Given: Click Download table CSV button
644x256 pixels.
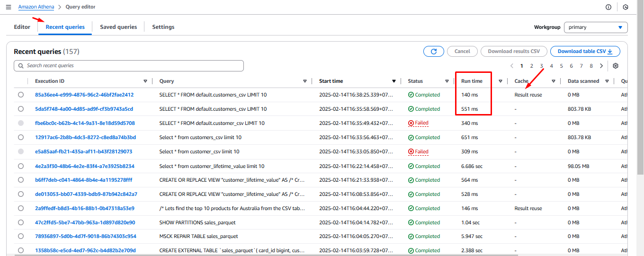Looking at the screenshot, I should (585, 51).
